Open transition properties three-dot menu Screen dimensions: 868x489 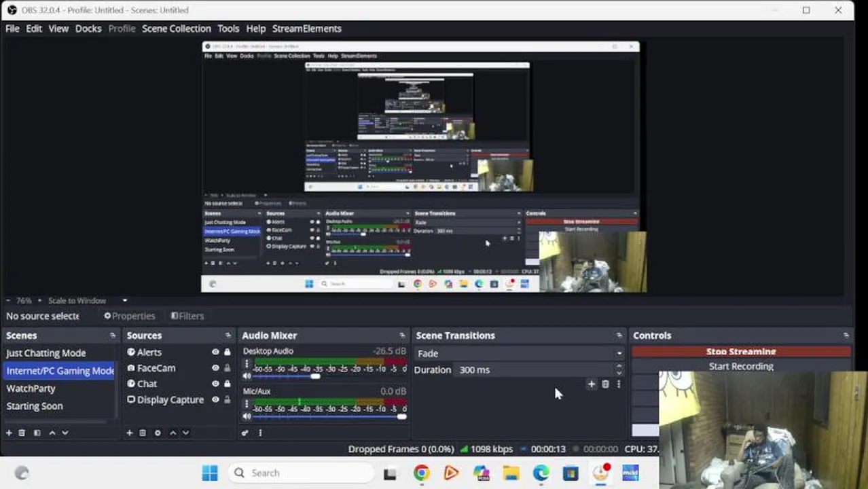tap(618, 384)
